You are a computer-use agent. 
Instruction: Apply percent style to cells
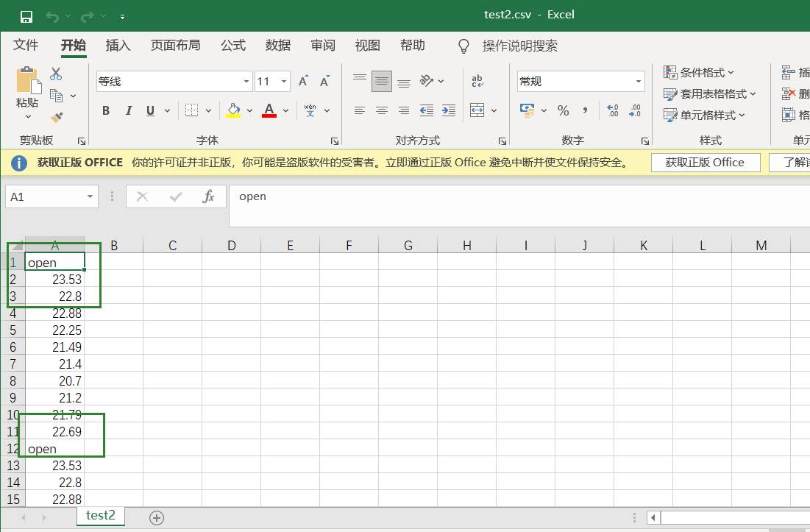click(563, 110)
